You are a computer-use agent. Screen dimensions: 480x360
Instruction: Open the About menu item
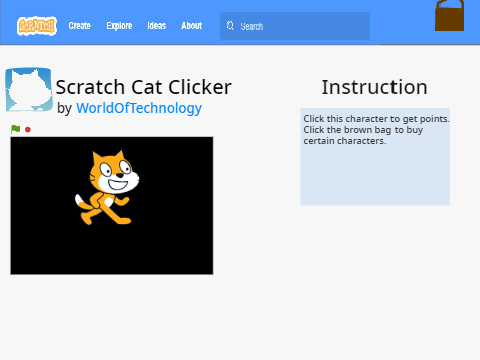point(192,26)
